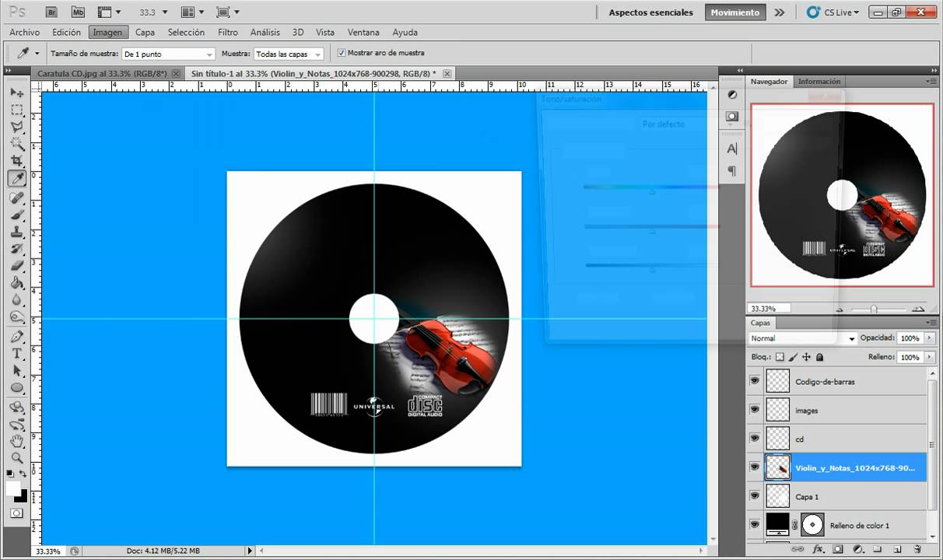This screenshot has width=943, height=560.
Task: Select the Blur tool
Action: point(16,300)
